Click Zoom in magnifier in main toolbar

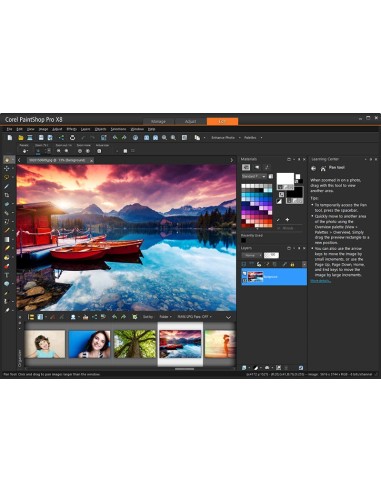(173, 138)
